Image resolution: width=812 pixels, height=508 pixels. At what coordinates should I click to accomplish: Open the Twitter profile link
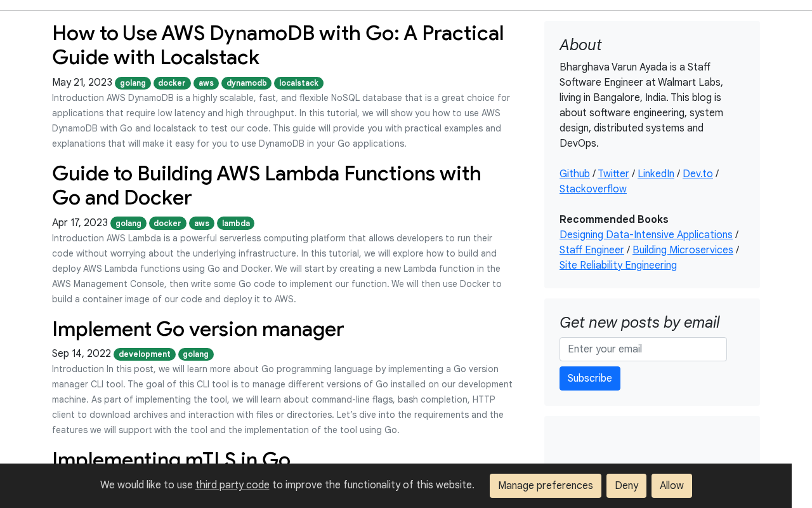pyautogui.click(x=613, y=174)
